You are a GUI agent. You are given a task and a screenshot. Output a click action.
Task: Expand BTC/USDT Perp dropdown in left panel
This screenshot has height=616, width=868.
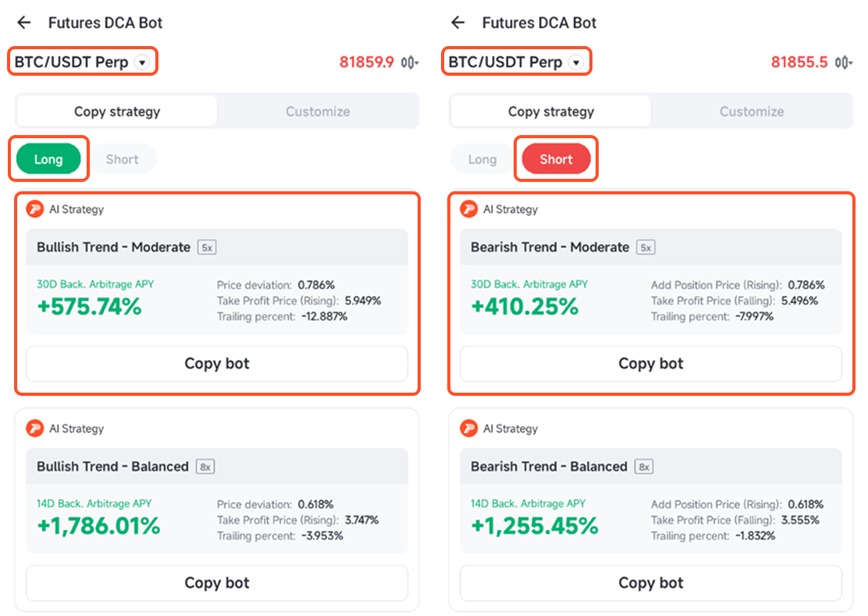tap(142, 62)
